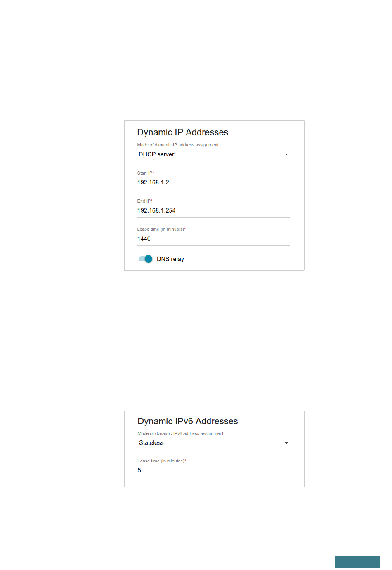Select the Start IP field 192.168.1.2
Viewport: 392px width, 570px height.
point(214,182)
